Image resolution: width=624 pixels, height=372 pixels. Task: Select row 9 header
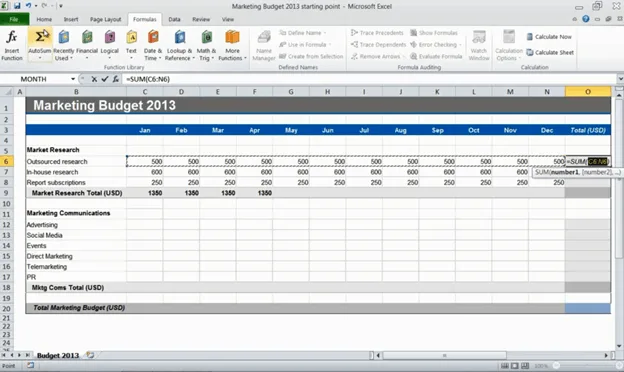click(6, 193)
